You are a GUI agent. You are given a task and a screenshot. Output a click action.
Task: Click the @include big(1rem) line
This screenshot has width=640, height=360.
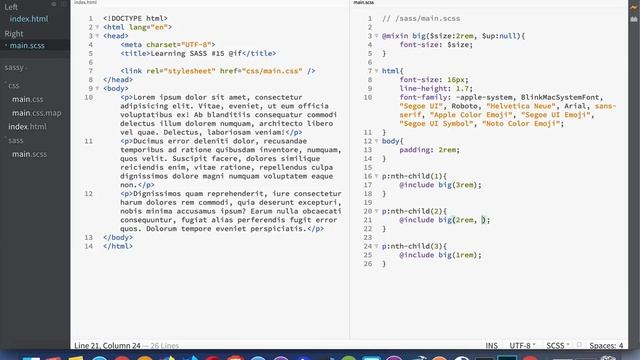(x=440, y=255)
